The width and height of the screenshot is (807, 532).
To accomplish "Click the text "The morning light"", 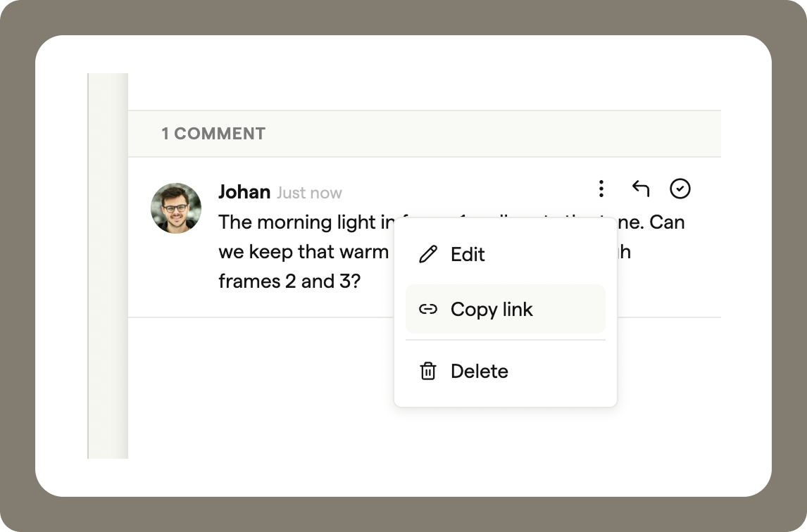I will coord(296,222).
